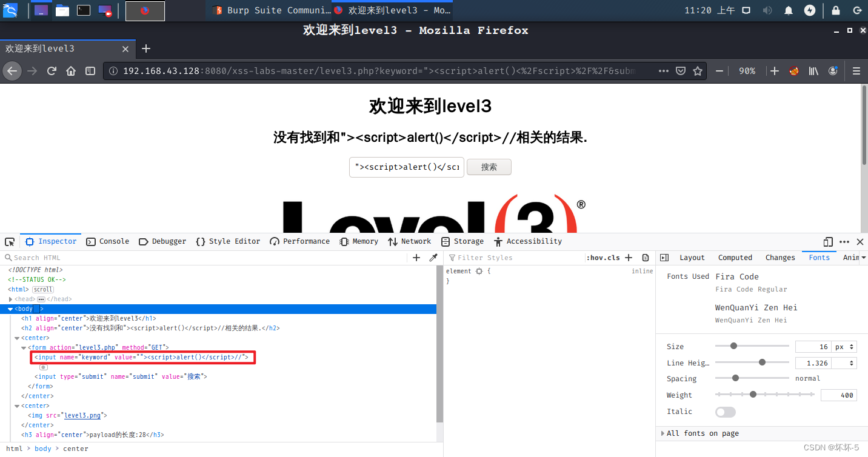The width and height of the screenshot is (868, 457).
Task: Bookmark this page with star icon
Action: [698, 71]
